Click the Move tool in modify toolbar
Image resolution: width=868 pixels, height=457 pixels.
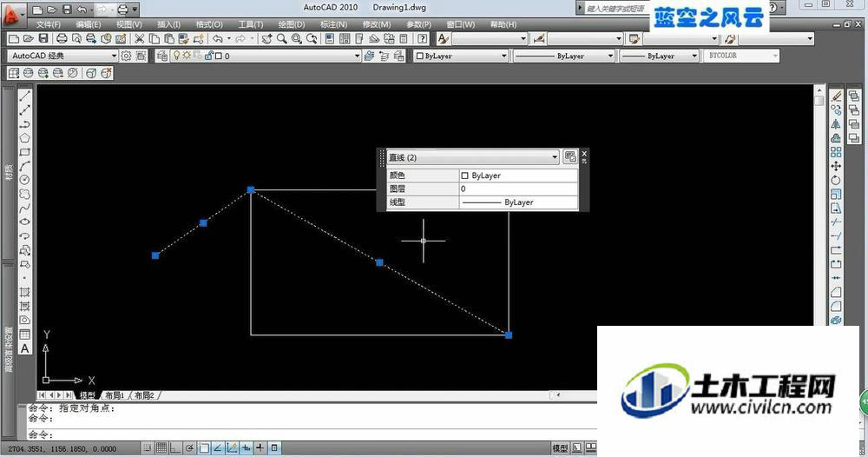click(836, 166)
